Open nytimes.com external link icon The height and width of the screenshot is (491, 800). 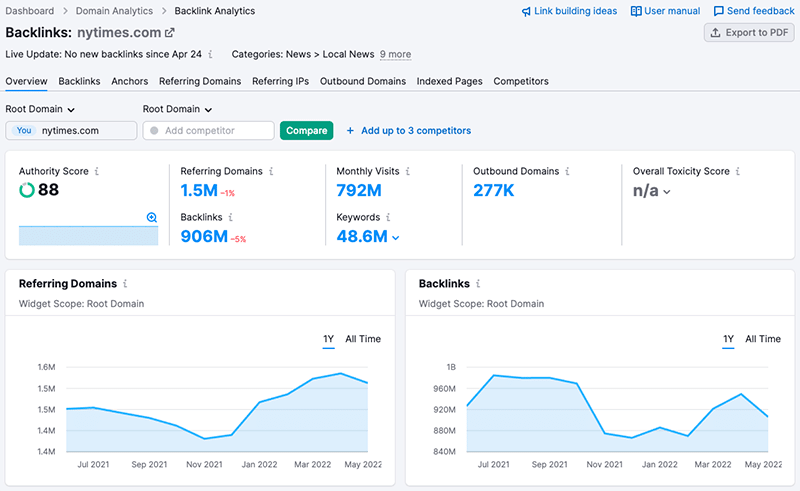click(169, 33)
